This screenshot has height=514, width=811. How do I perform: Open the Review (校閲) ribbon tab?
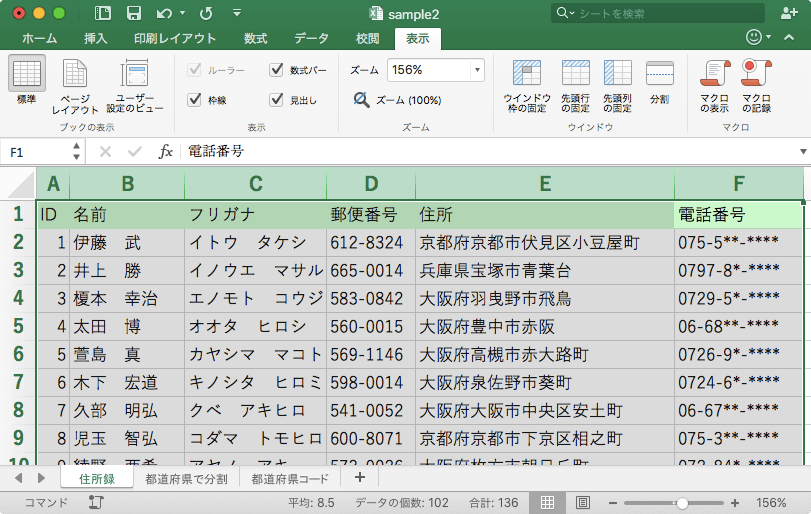pos(368,38)
